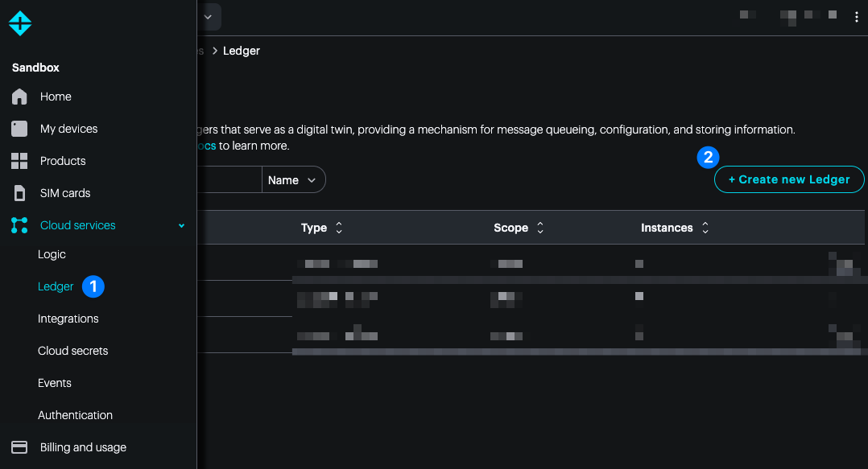Image resolution: width=868 pixels, height=469 pixels.
Task: Open the Products page
Action: point(63,161)
